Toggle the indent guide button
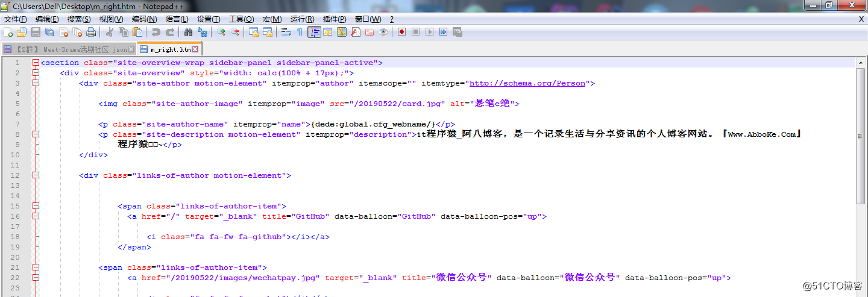This screenshot has height=297, width=868. tap(314, 32)
